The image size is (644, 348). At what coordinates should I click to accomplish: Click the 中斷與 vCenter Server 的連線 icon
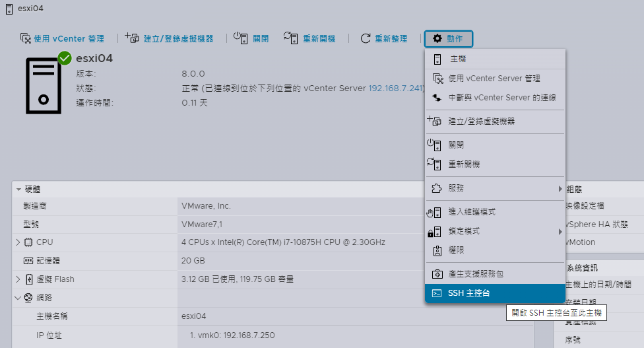point(437,98)
